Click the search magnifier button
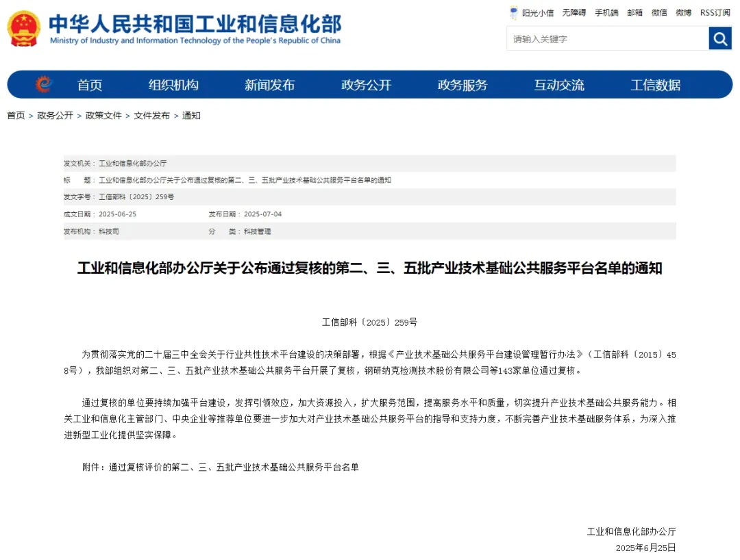 (720, 39)
